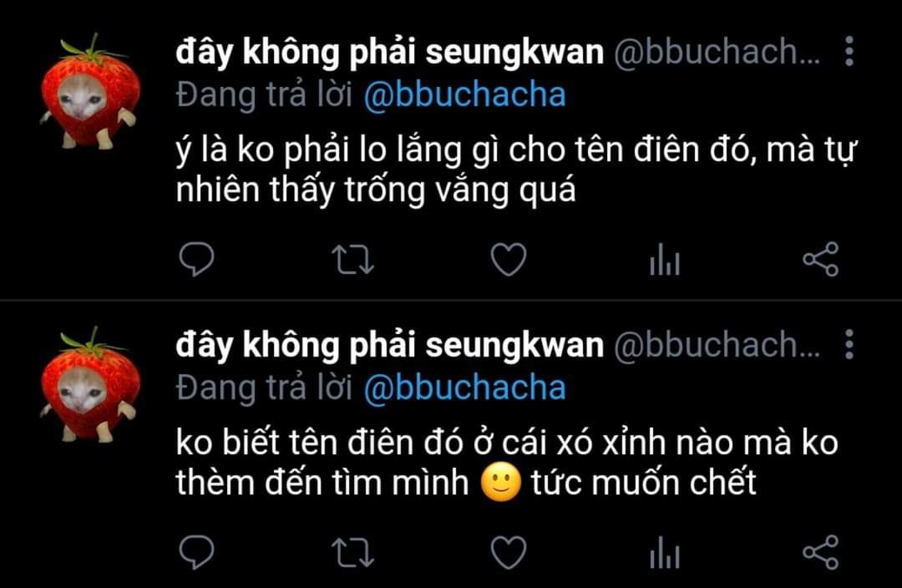Open display name 'đây không phải seungkwan' second tweet
The height and width of the screenshot is (588, 902).
[389, 345]
